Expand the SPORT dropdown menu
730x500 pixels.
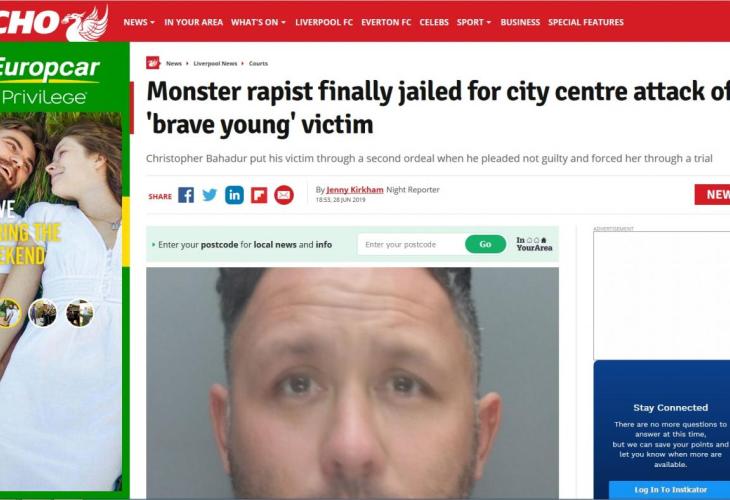[x=474, y=22]
